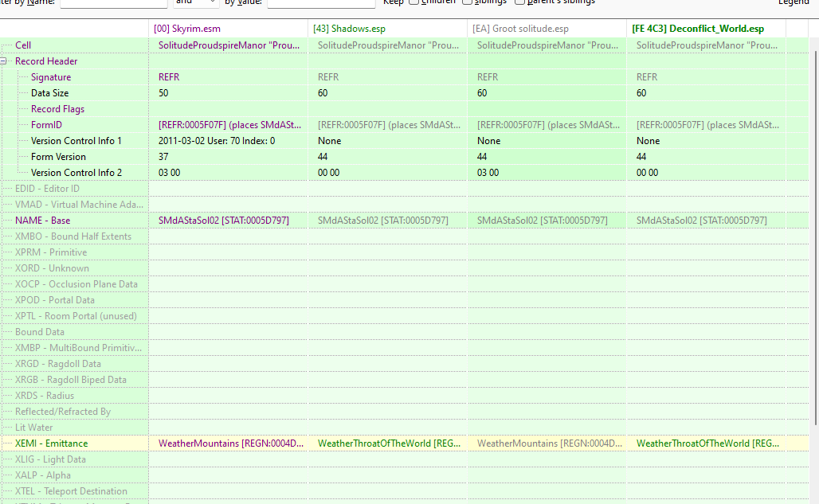Select the Record Flags row label
This screenshot has width=819, height=504.
tap(57, 109)
